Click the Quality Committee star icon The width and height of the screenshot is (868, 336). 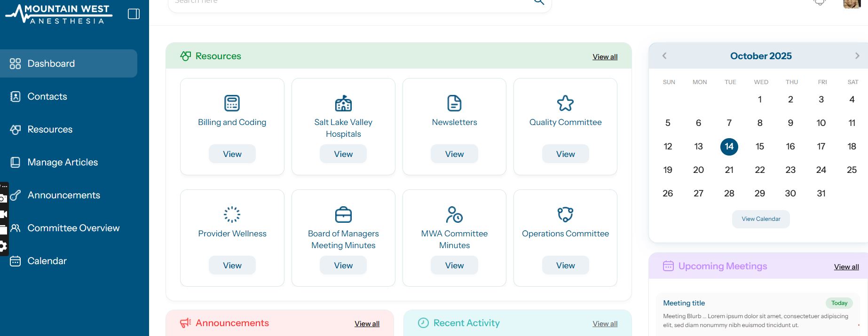pos(565,103)
